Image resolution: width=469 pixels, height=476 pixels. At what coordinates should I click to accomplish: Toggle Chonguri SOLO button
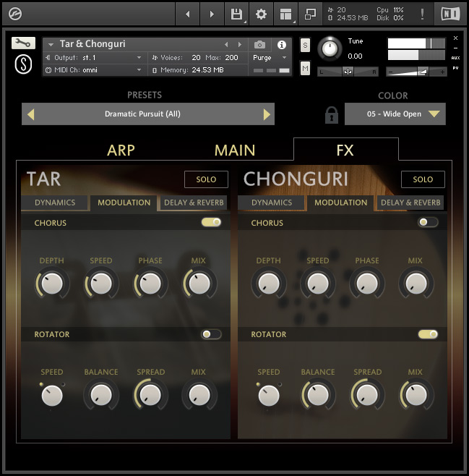click(423, 179)
